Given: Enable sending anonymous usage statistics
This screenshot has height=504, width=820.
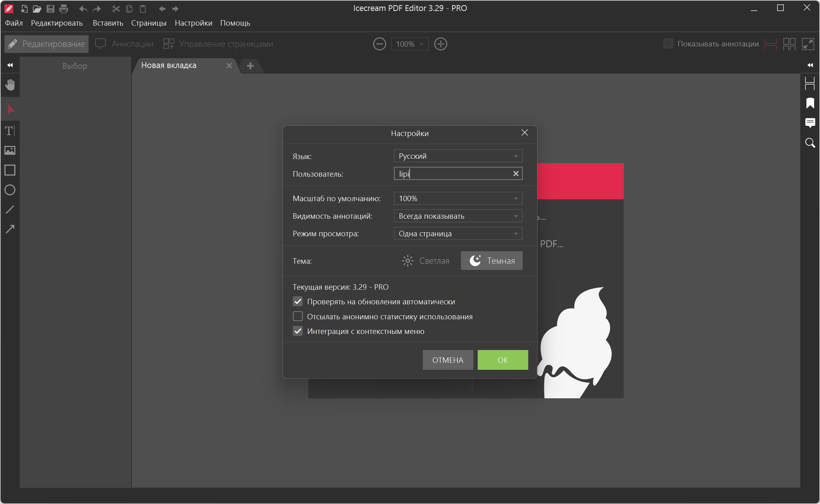Looking at the screenshot, I should tap(298, 316).
